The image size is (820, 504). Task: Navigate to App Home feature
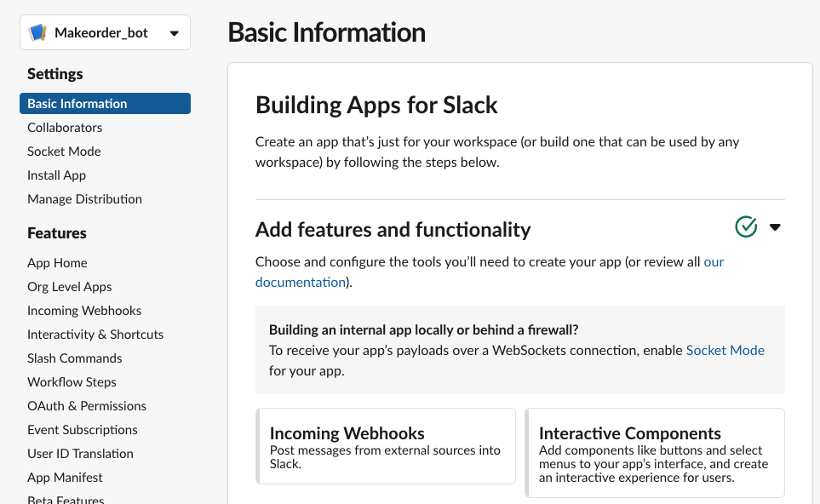(57, 263)
